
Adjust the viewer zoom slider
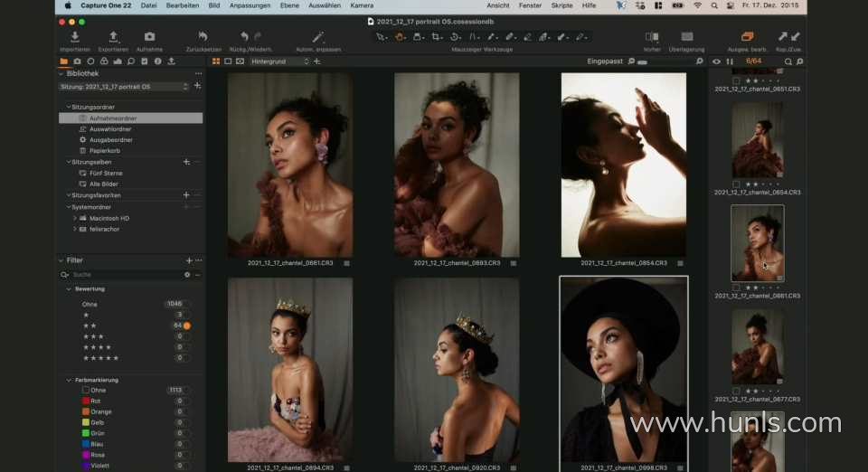642,62
